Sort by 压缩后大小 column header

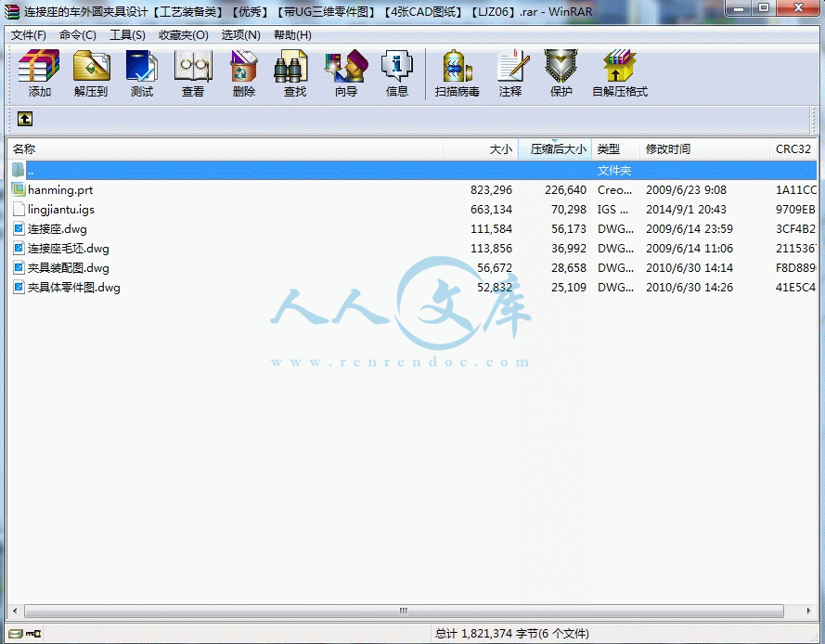555,148
